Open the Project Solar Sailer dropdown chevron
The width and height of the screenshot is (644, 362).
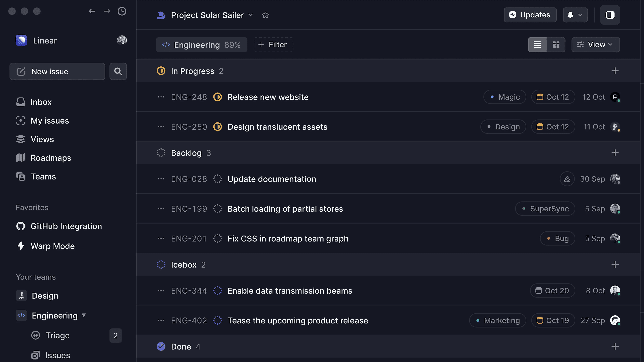[x=251, y=15]
